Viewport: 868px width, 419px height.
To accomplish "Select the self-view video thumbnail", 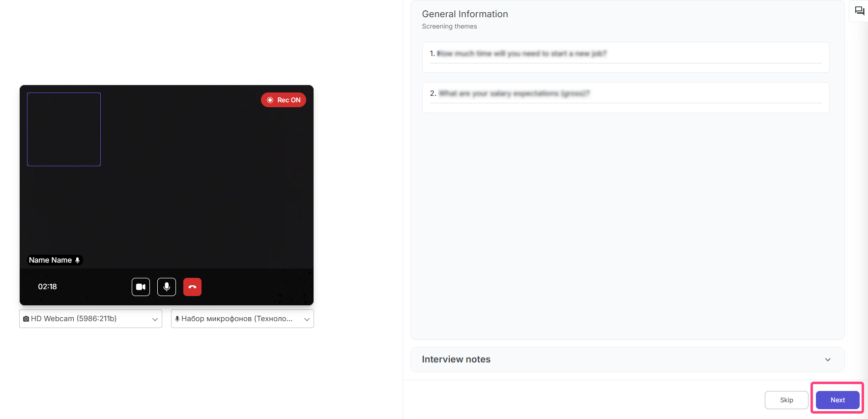I will (x=64, y=129).
